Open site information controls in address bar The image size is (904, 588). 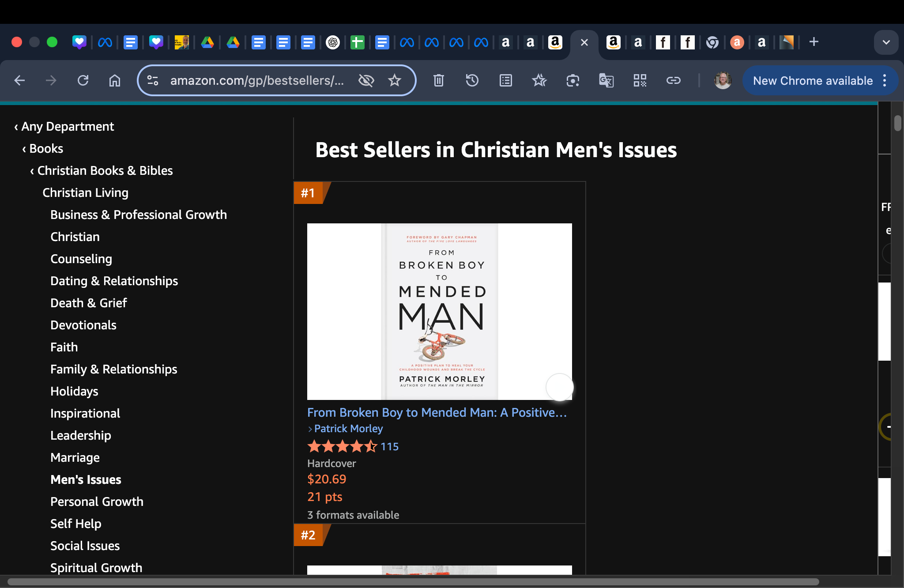click(x=153, y=80)
